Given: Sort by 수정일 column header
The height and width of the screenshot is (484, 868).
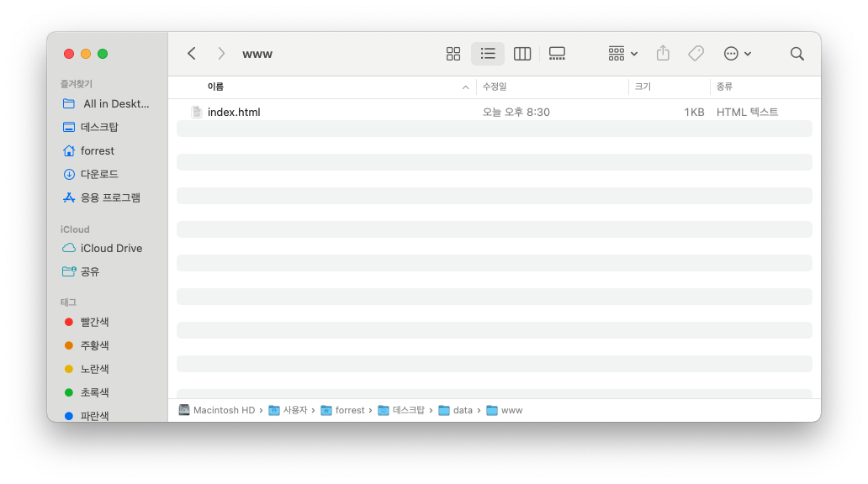Looking at the screenshot, I should 495,87.
